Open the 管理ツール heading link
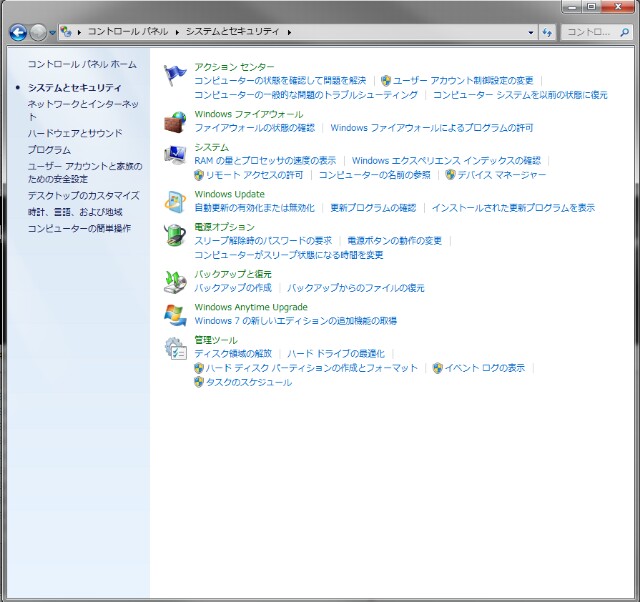The width and height of the screenshot is (640, 602). point(216,340)
